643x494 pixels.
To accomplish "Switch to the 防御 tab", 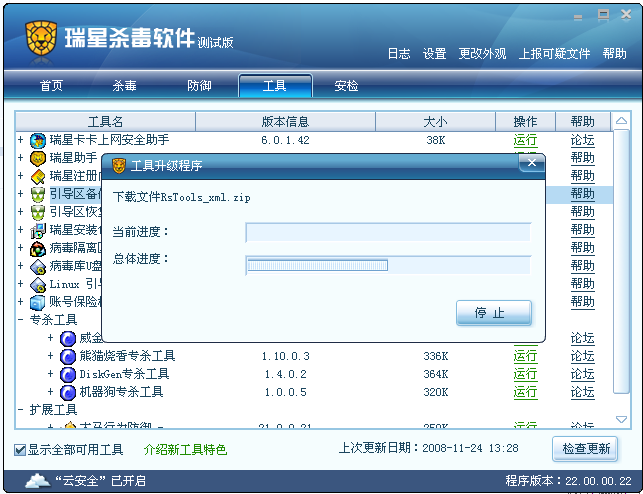I will [199, 86].
